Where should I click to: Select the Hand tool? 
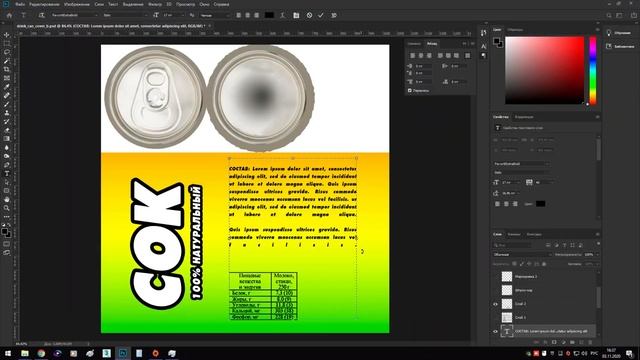7,200
